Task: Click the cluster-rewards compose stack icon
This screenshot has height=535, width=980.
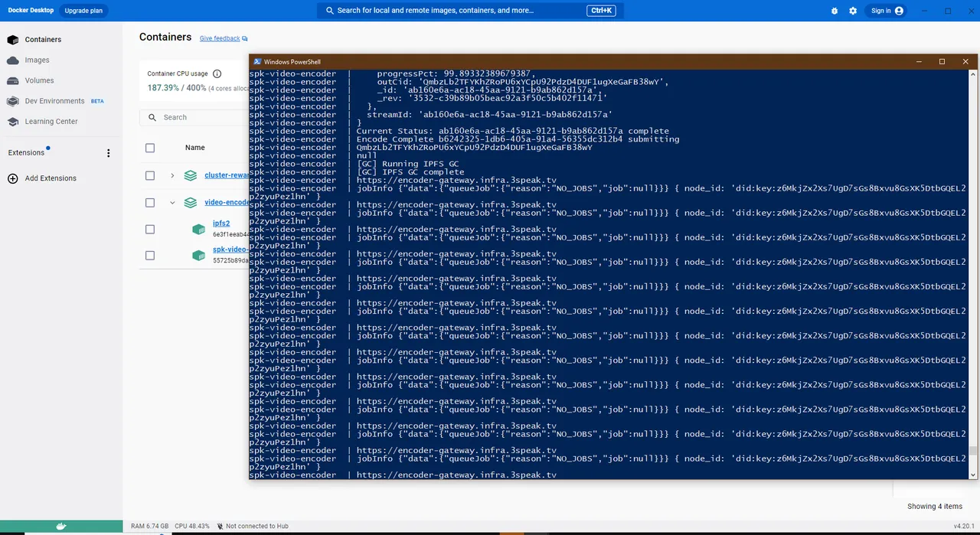Action: (x=190, y=175)
